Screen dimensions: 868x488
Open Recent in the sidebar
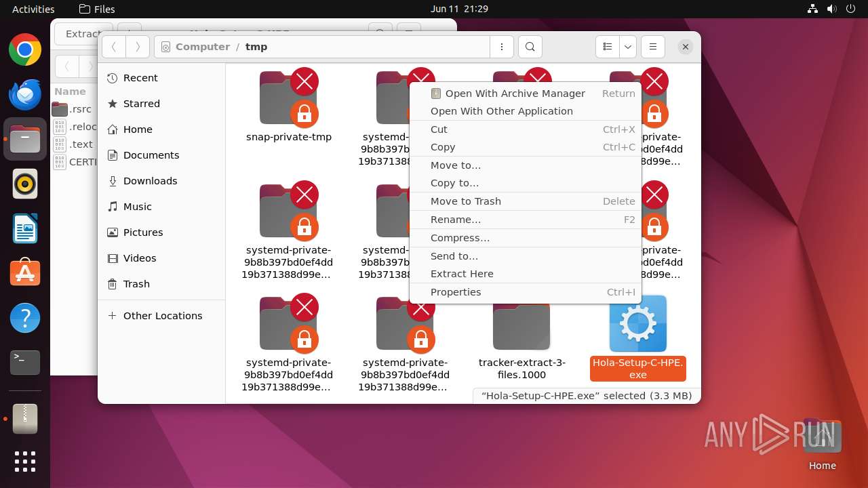(161, 78)
